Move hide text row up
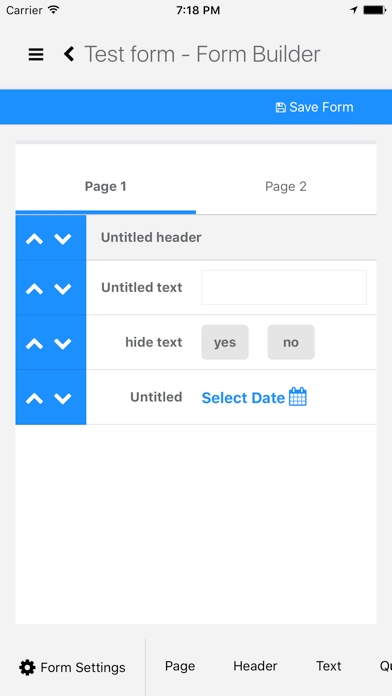The width and height of the screenshot is (392, 696). 35,343
